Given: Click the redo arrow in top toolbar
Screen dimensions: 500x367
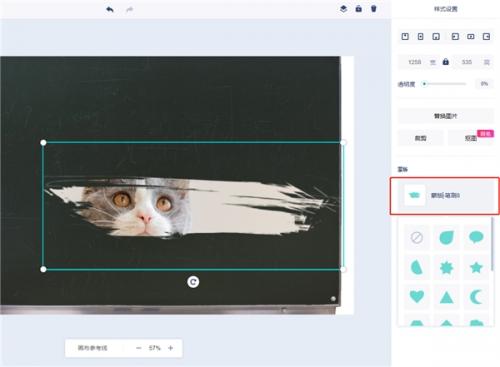Looking at the screenshot, I should tap(129, 9).
